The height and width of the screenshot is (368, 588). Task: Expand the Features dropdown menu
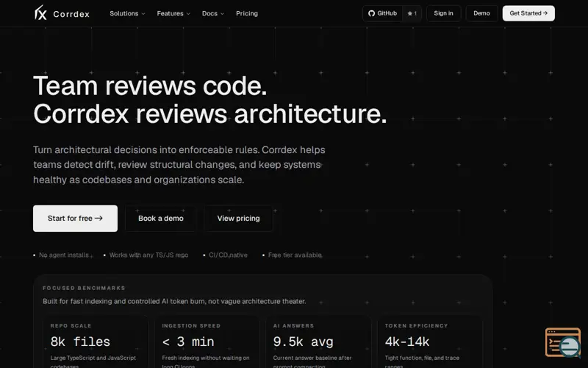(173, 13)
